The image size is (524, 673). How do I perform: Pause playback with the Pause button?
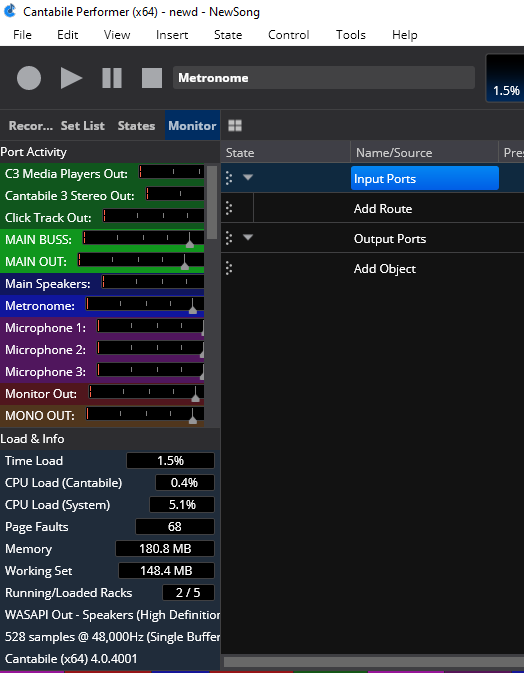[112, 78]
